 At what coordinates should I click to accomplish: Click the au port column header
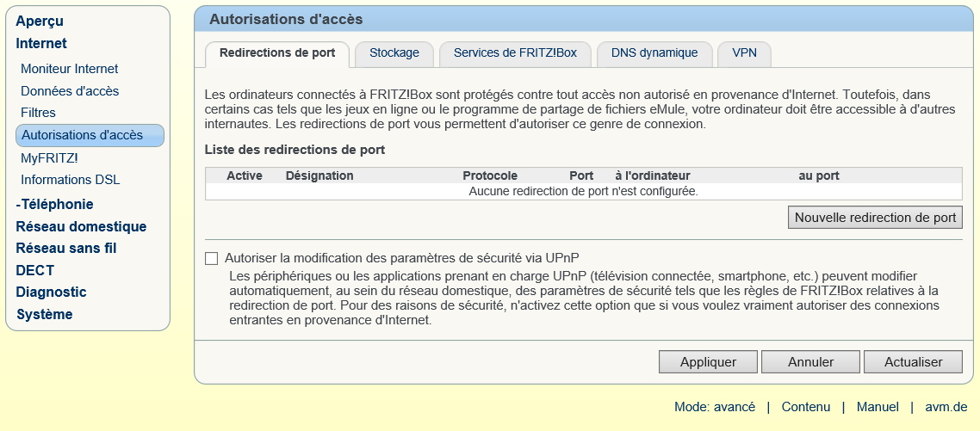(x=819, y=176)
